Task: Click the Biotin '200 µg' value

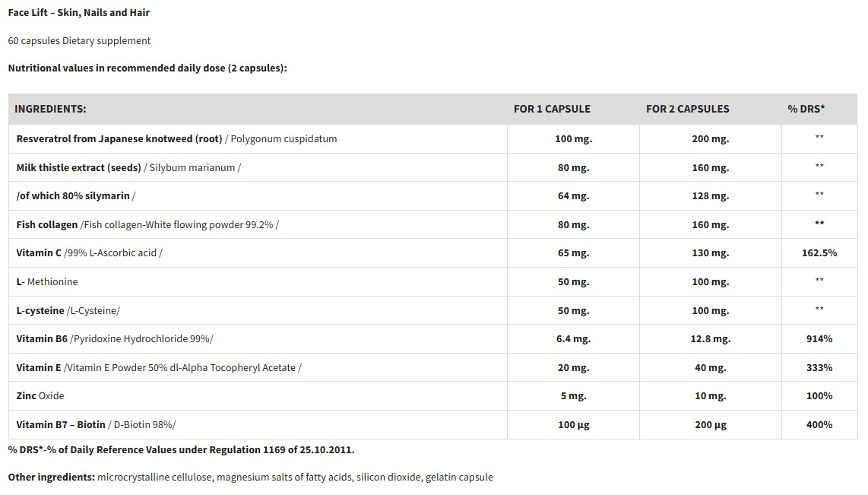Action: tap(710, 424)
